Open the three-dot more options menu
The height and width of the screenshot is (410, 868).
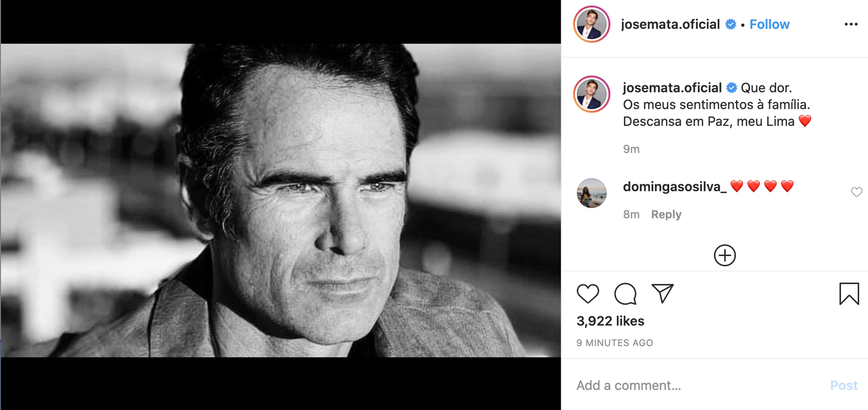pyautogui.click(x=851, y=24)
